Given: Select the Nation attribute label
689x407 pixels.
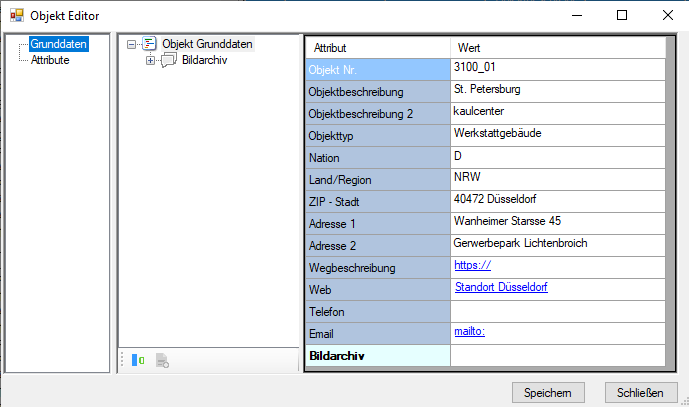Looking at the screenshot, I should tap(378, 157).
